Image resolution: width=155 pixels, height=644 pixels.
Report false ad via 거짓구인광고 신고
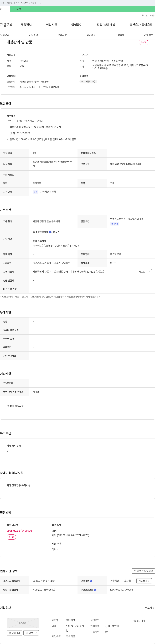tap(143, 571)
